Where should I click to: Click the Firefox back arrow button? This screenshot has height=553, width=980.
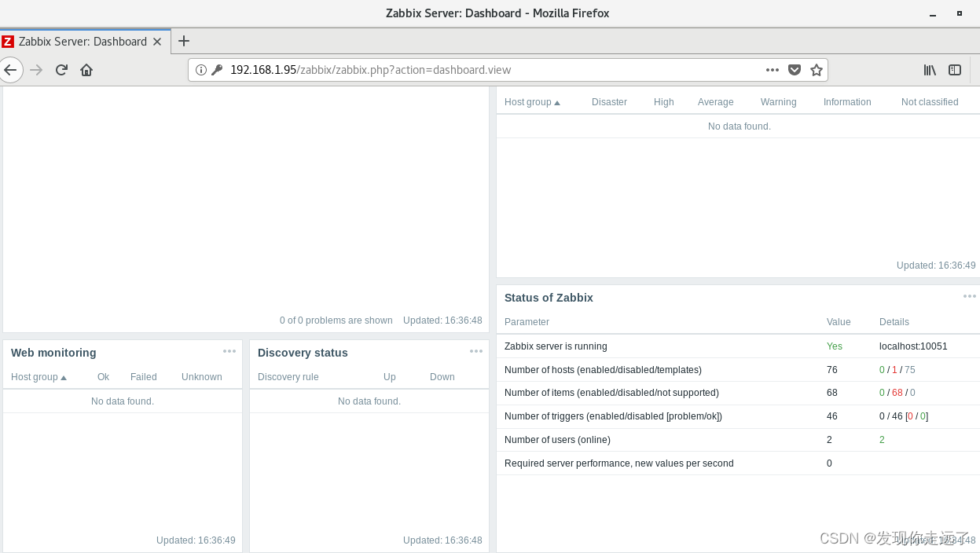tap(9, 70)
